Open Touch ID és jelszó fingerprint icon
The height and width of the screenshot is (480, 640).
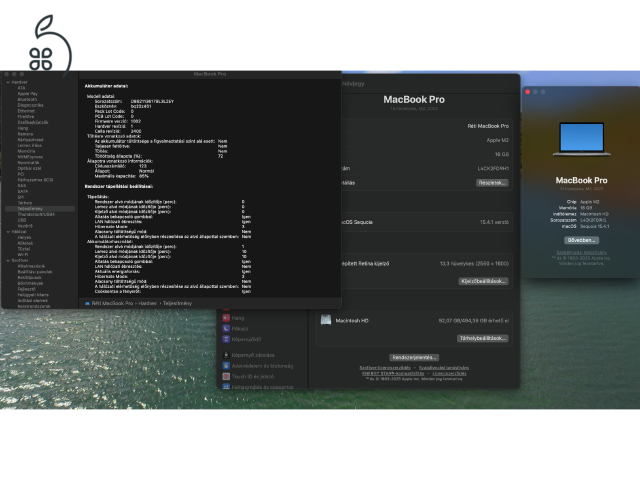226,376
